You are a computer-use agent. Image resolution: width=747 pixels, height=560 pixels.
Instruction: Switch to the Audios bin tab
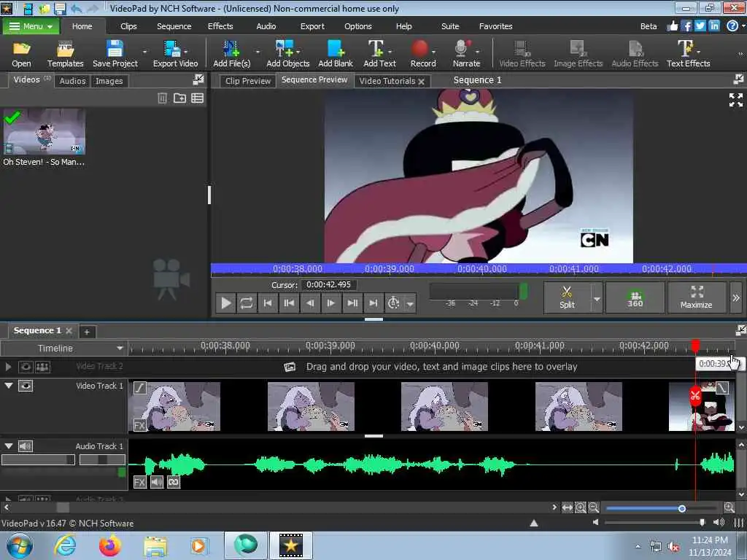72,81
